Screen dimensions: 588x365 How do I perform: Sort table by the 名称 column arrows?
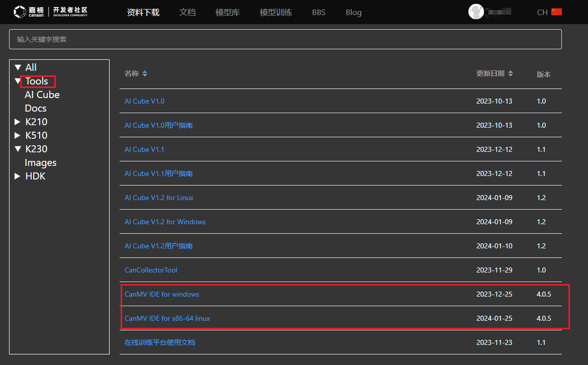[145, 73]
